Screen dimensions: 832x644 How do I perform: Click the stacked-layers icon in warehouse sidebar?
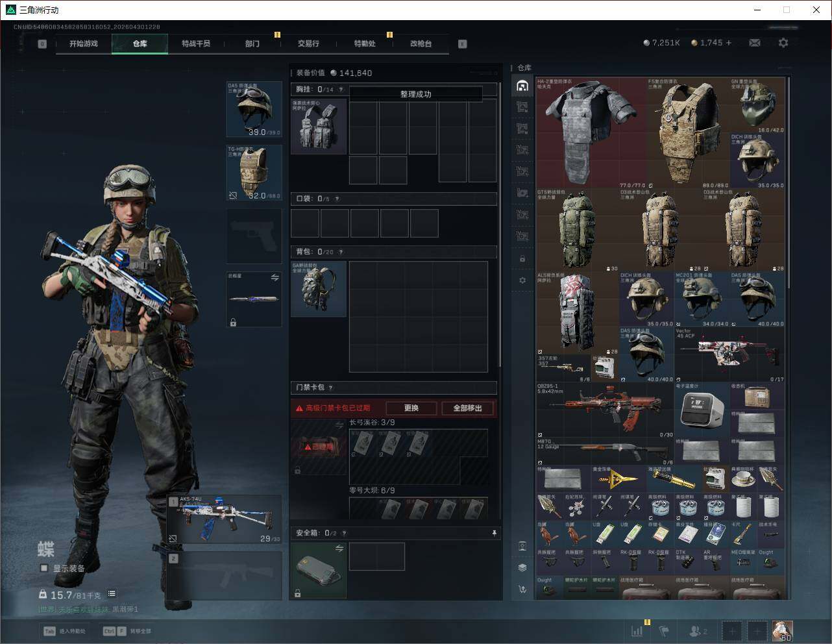pos(522,567)
